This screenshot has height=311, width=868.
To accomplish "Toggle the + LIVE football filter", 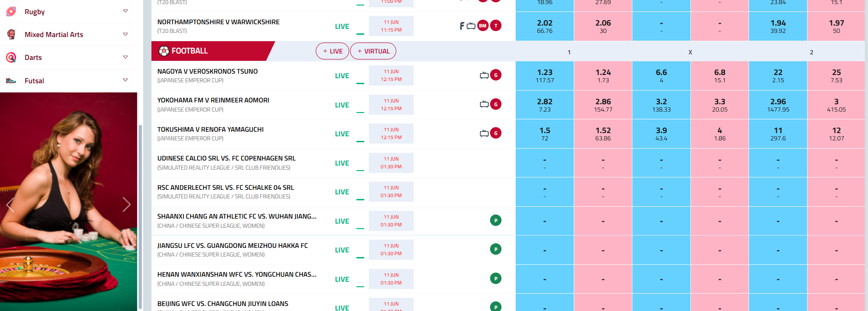I will (x=332, y=51).
